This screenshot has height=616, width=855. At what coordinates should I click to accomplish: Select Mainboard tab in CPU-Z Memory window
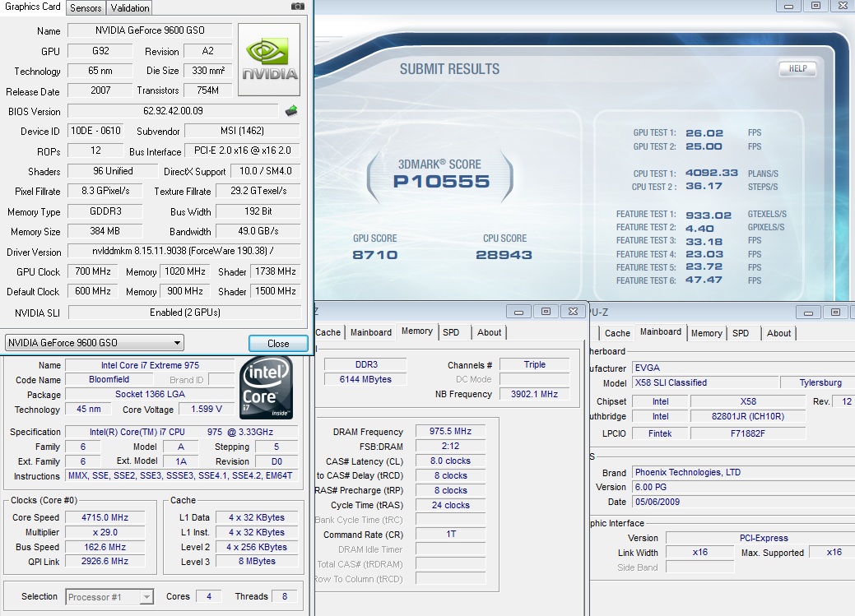371,332
